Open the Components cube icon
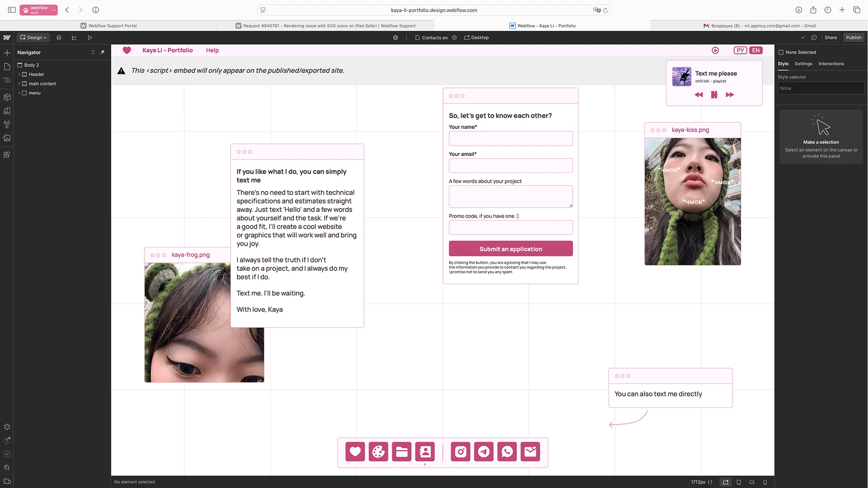This screenshot has height=488, width=868. pos(7,97)
